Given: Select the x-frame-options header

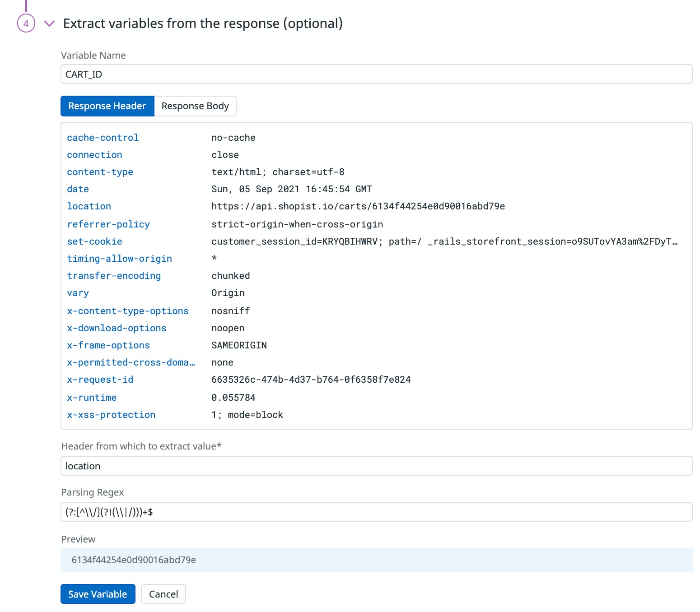Looking at the screenshot, I should point(108,345).
